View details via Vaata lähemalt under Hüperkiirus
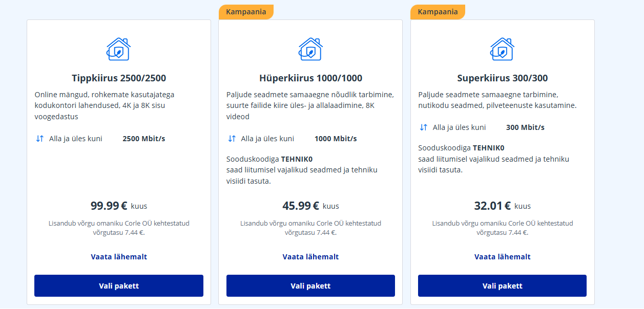 coord(310,257)
